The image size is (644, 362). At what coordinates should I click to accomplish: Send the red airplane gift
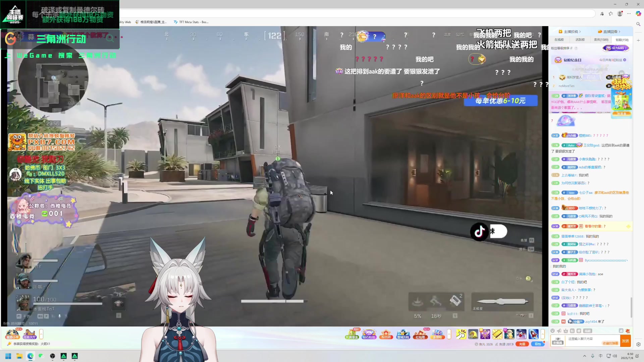[521, 334]
